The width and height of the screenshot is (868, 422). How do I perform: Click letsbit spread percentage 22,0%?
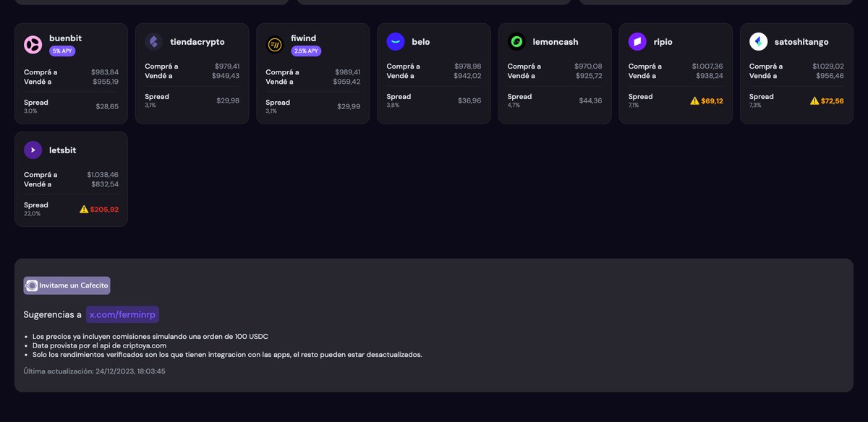32,214
